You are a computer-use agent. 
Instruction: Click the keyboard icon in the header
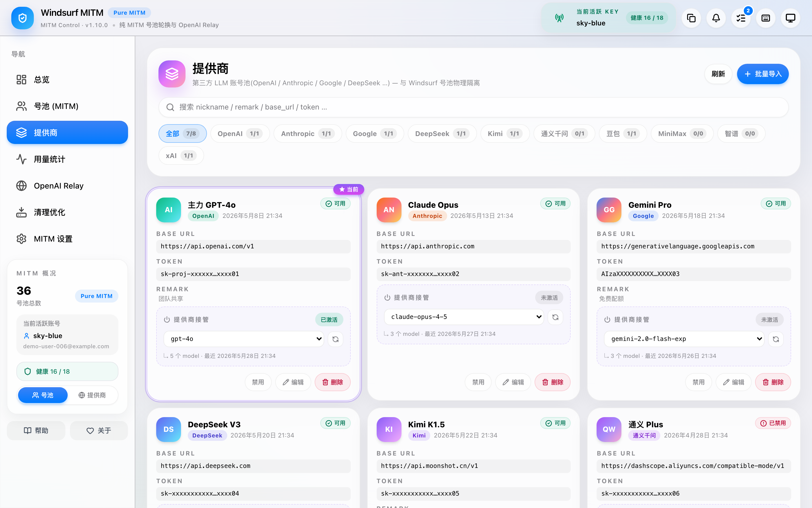tap(766, 18)
